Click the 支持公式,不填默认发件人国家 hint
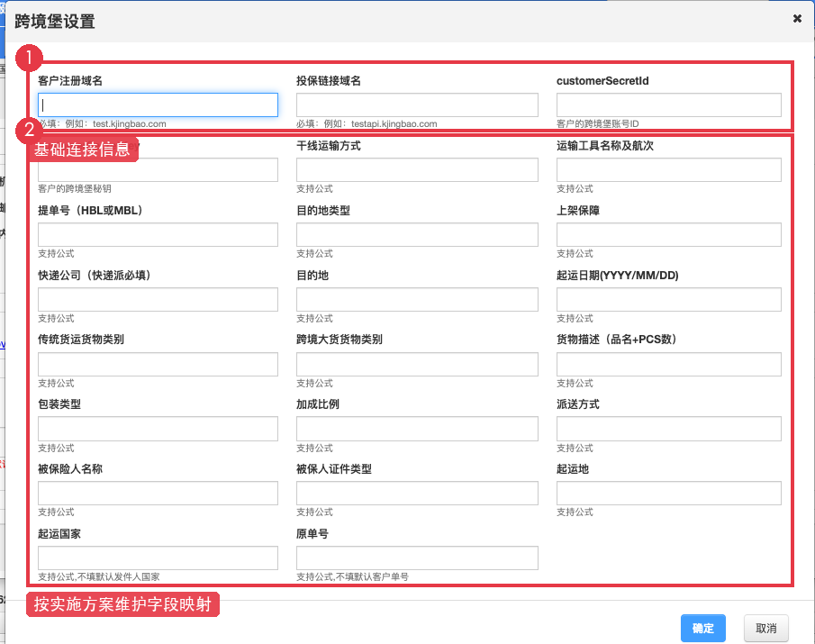Viewport: 815px width, 644px height. [x=99, y=577]
